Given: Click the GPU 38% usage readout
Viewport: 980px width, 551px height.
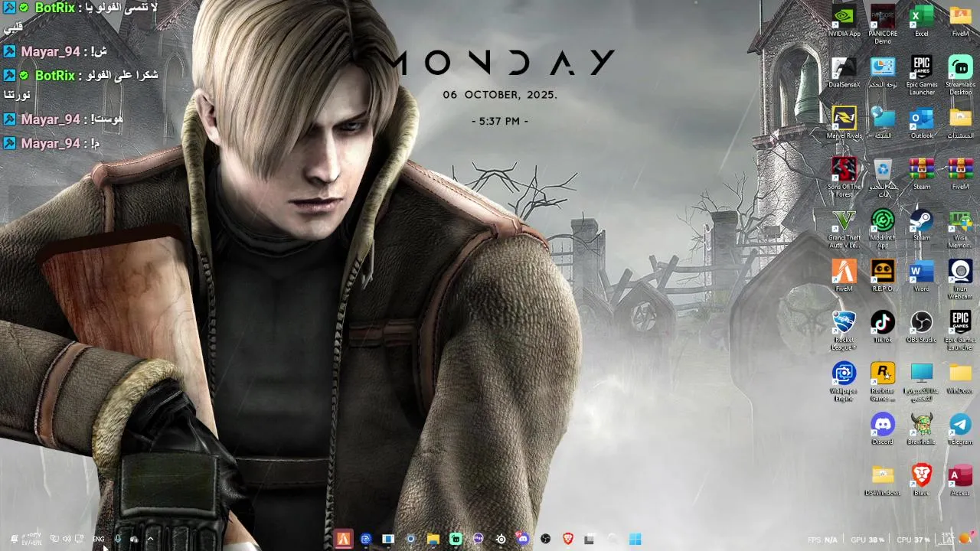Looking at the screenshot, I should click(867, 540).
